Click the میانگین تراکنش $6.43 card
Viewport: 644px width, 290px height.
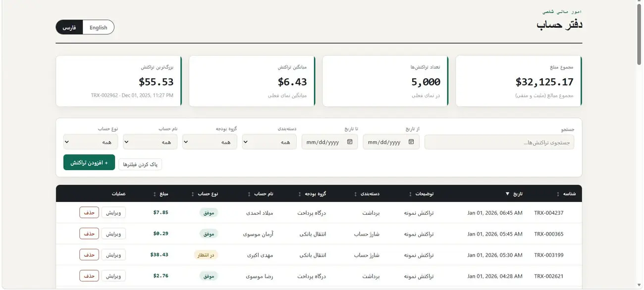pyautogui.click(x=252, y=81)
